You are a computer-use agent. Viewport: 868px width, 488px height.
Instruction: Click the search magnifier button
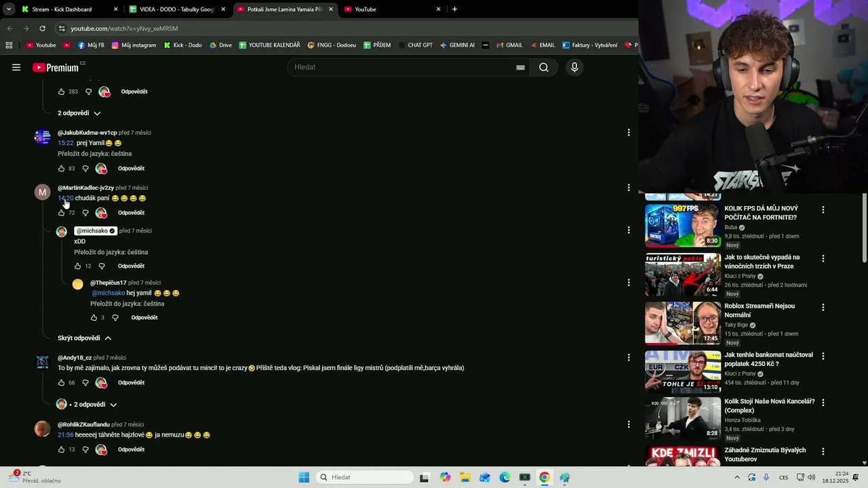point(544,67)
